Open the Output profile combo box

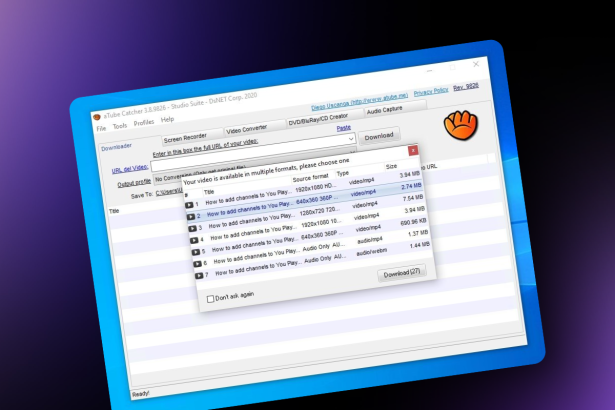(x=254, y=167)
